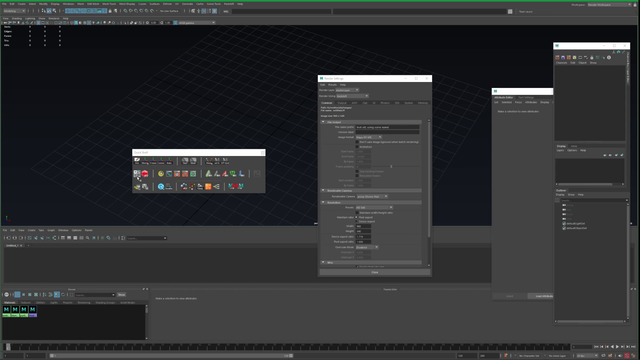640x360 pixels.
Task: Click the Show button in Hypershade browser
Action: point(121,295)
